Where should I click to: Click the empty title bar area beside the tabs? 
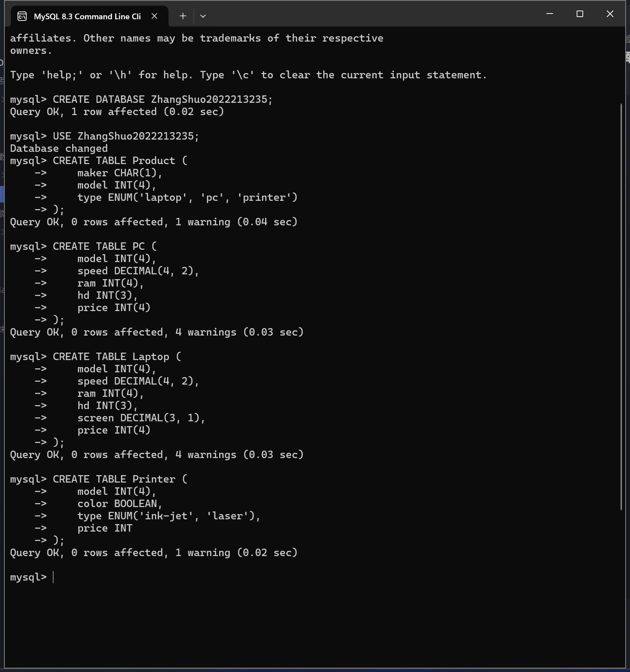click(372, 14)
